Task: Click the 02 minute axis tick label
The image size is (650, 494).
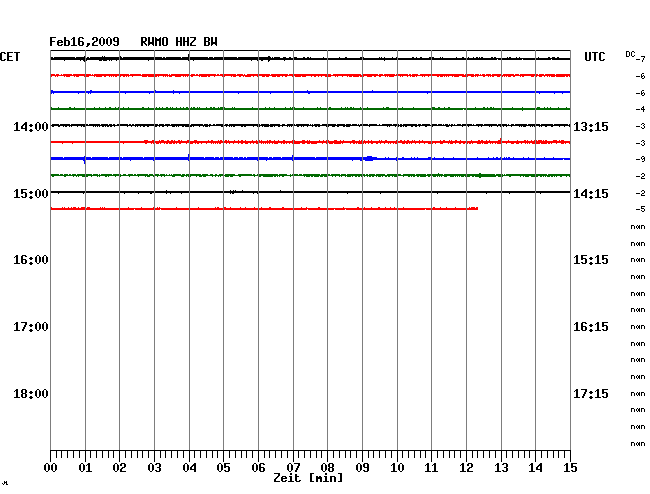Action: tap(119, 468)
